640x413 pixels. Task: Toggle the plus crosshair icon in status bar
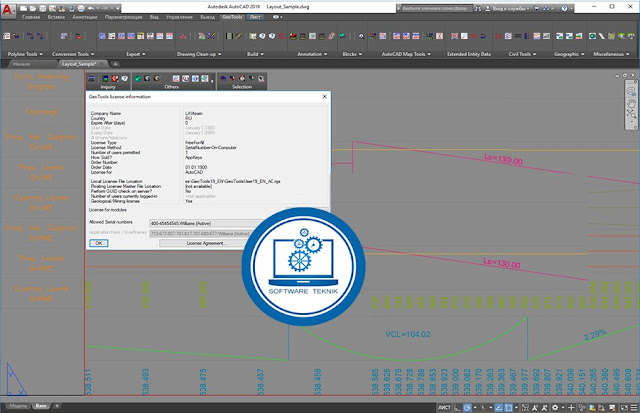point(571,407)
